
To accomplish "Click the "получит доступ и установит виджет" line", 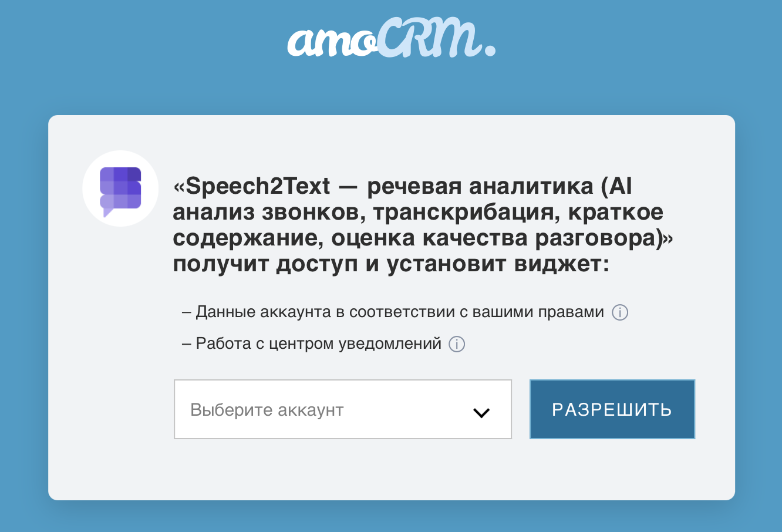I will 391,264.
